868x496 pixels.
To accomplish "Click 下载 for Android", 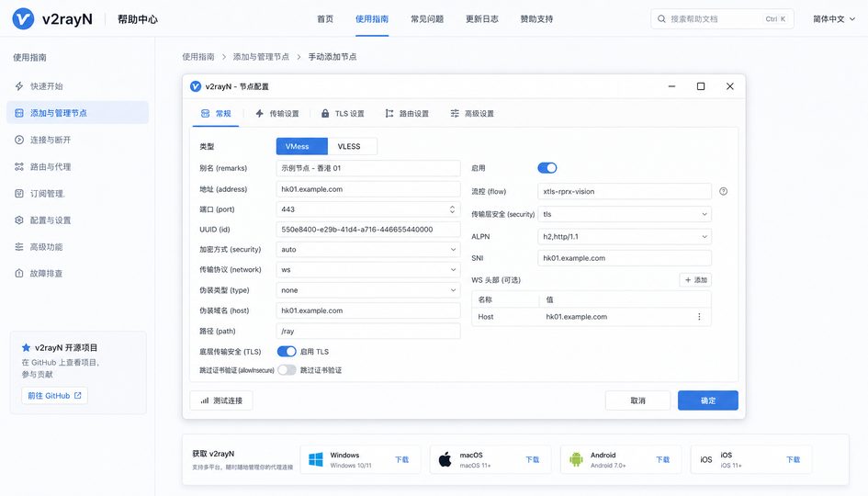I will (663, 459).
